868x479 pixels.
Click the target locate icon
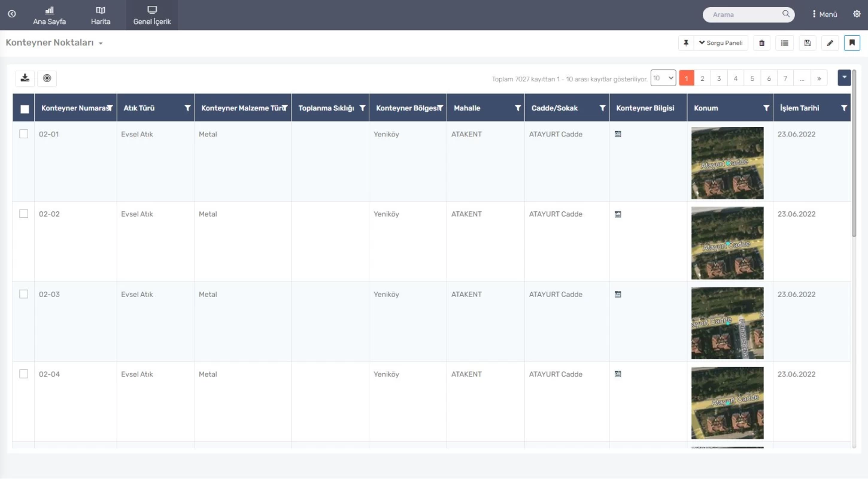pyautogui.click(x=47, y=78)
